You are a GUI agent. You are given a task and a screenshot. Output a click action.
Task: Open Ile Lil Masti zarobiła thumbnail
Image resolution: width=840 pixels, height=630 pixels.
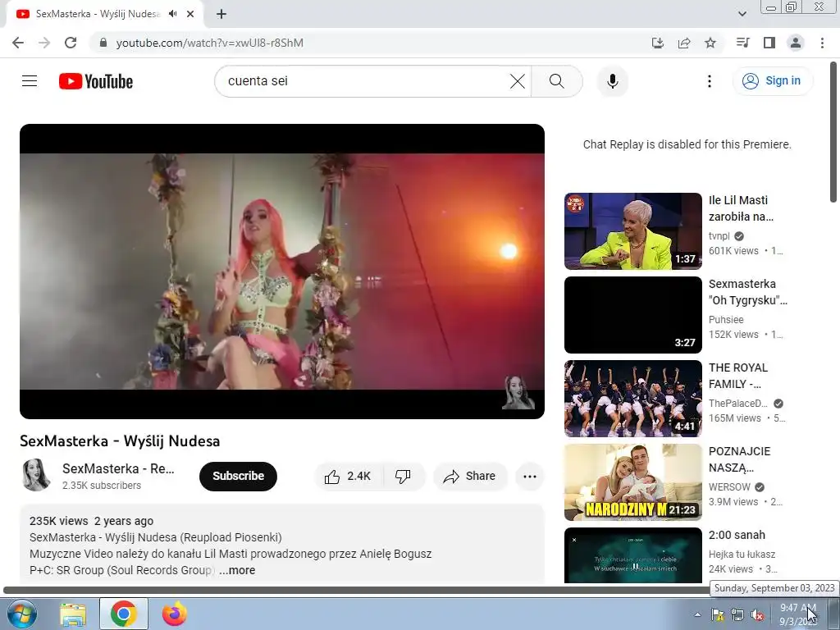point(632,231)
